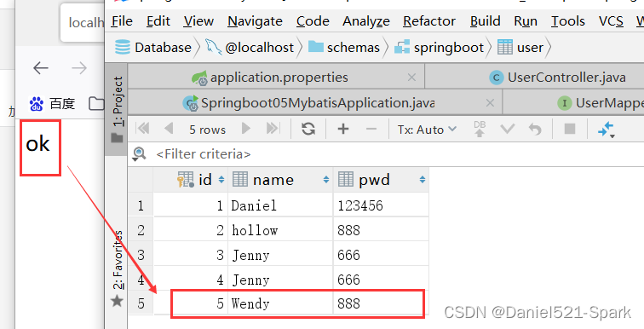Reload the table data
644x329 pixels.
(308, 129)
